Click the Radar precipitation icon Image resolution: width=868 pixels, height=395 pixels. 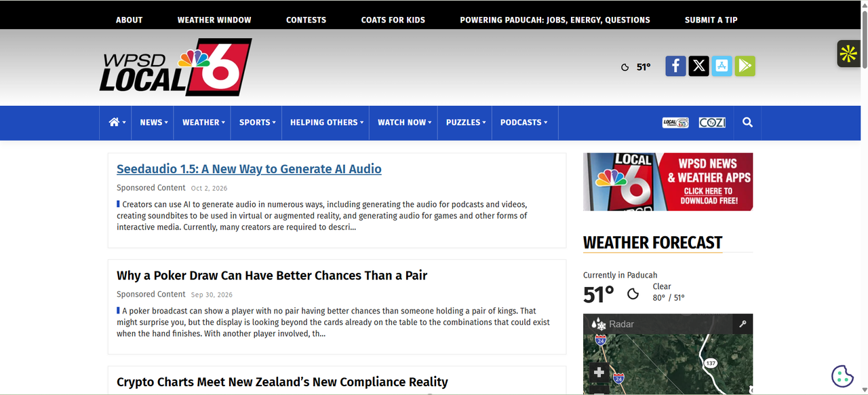[x=598, y=324]
